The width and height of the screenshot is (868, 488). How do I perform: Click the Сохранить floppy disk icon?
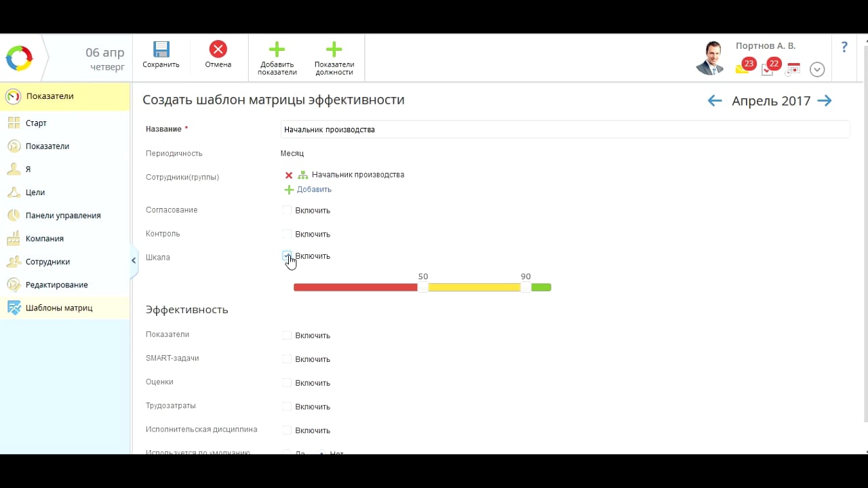tap(161, 49)
